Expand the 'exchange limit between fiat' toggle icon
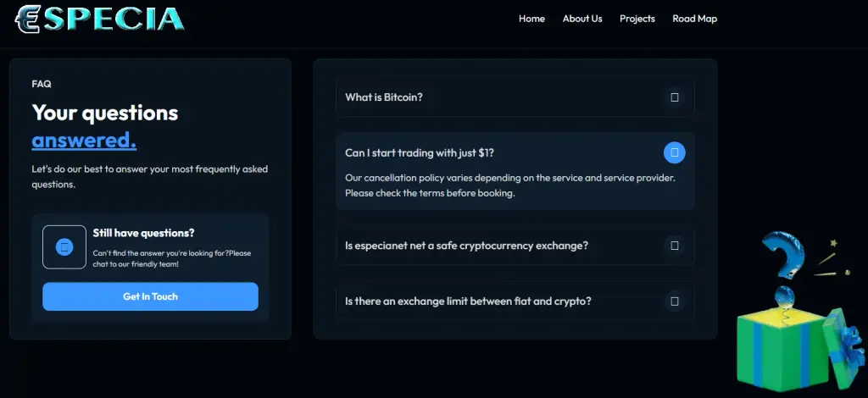The height and width of the screenshot is (398, 868). click(674, 301)
